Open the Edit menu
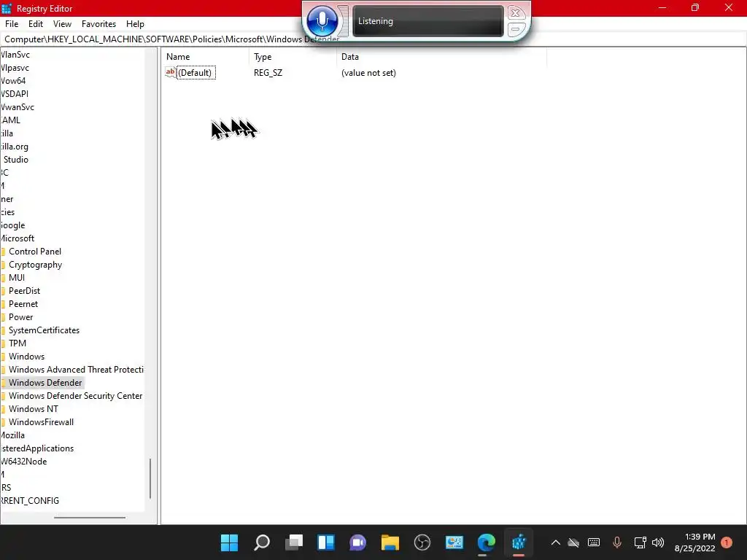747x560 pixels. (x=36, y=24)
